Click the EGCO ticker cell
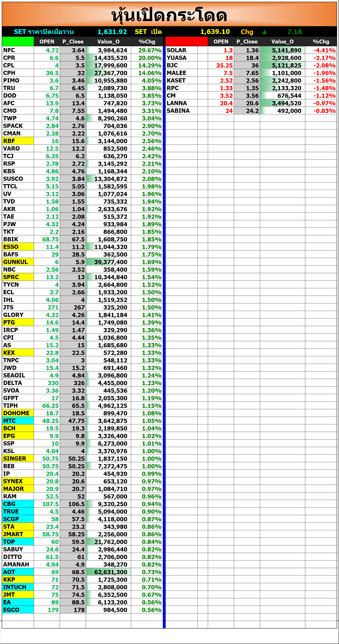The image size is (339, 644). [x=18, y=610]
